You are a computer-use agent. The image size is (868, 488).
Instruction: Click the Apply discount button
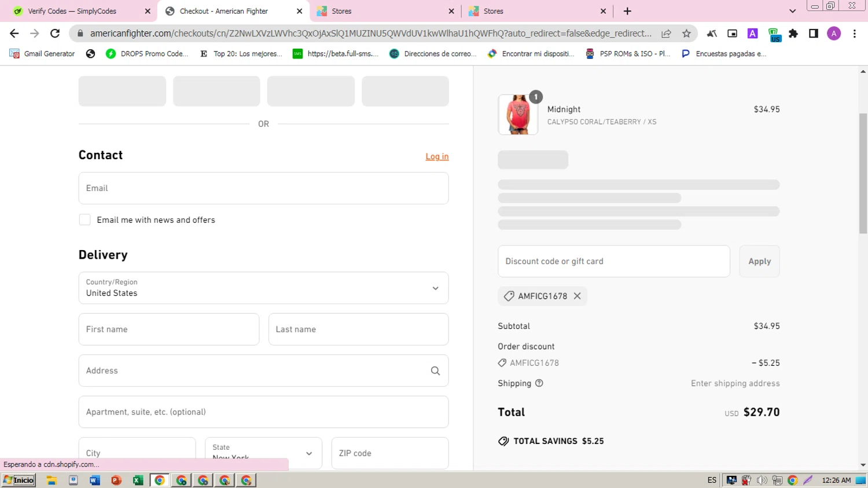pos(759,261)
